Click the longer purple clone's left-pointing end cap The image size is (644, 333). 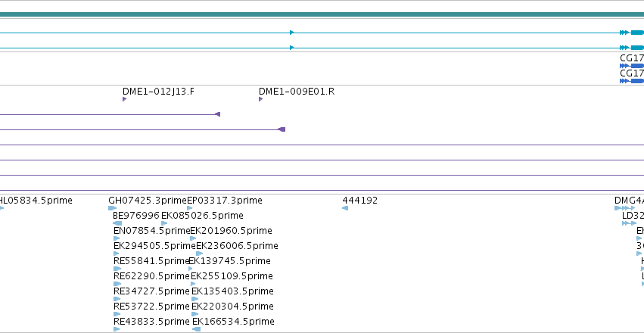282,129
